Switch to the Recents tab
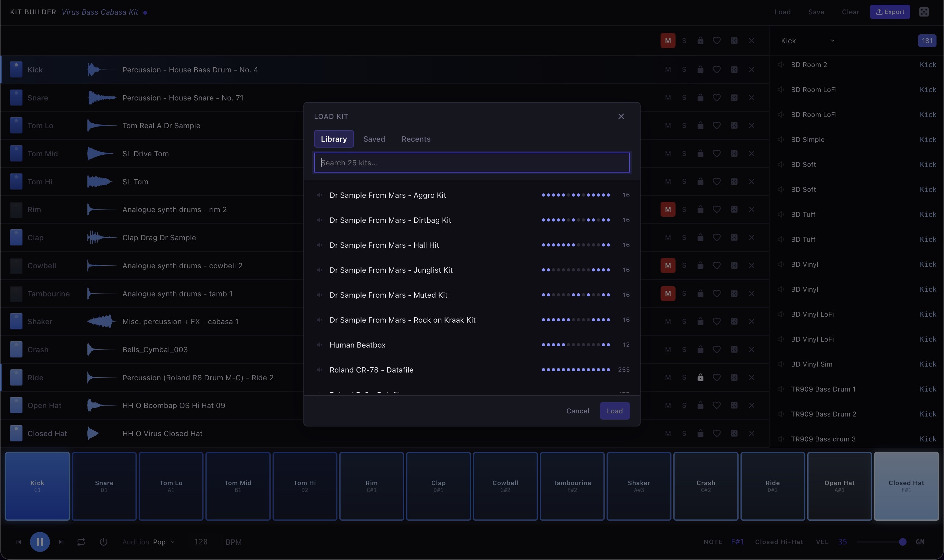Image resolution: width=944 pixels, height=560 pixels. (415, 139)
